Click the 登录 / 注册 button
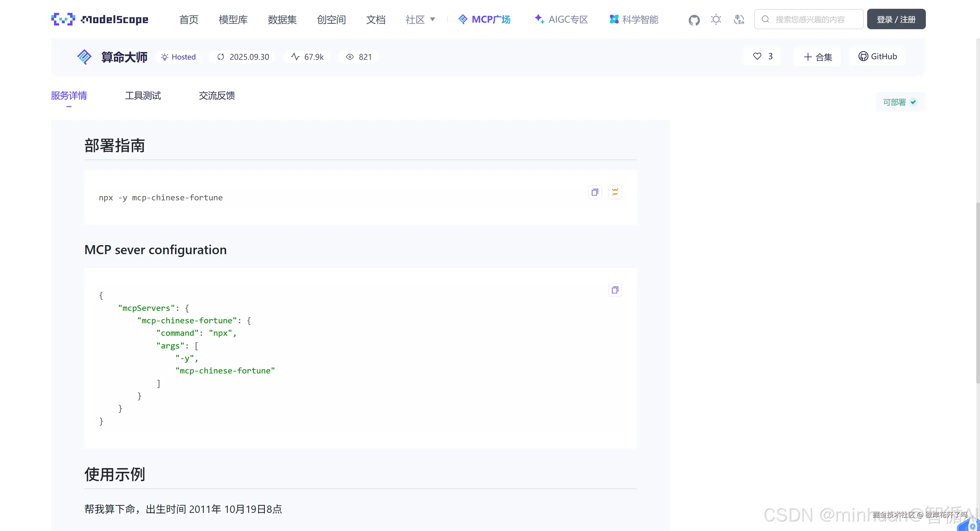 pyautogui.click(x=896, y=19)
